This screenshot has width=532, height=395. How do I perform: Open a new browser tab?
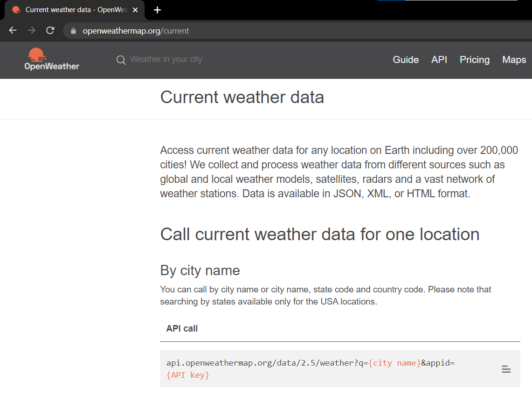coord(158,10)
